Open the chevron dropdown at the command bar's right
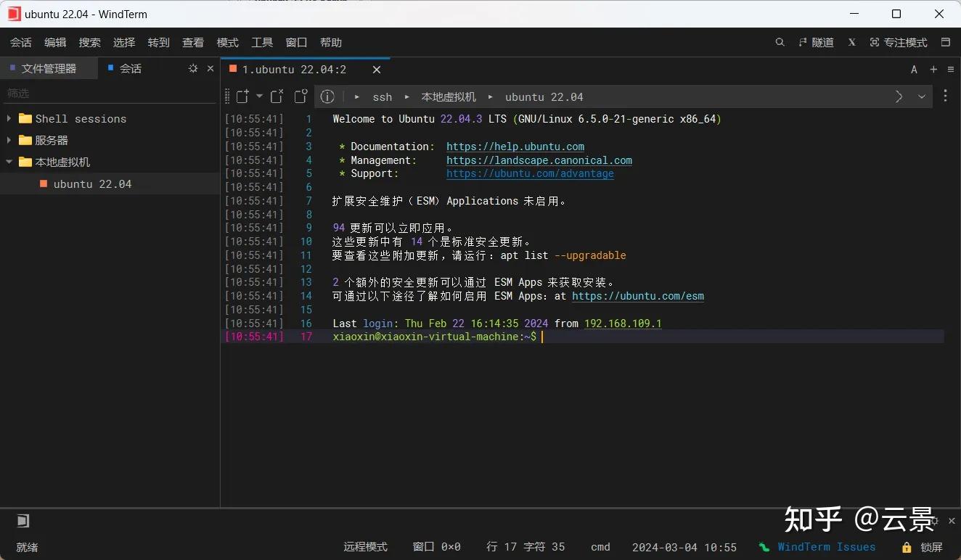The height and width of the screenshot is (560, 961). coord(922,96)
